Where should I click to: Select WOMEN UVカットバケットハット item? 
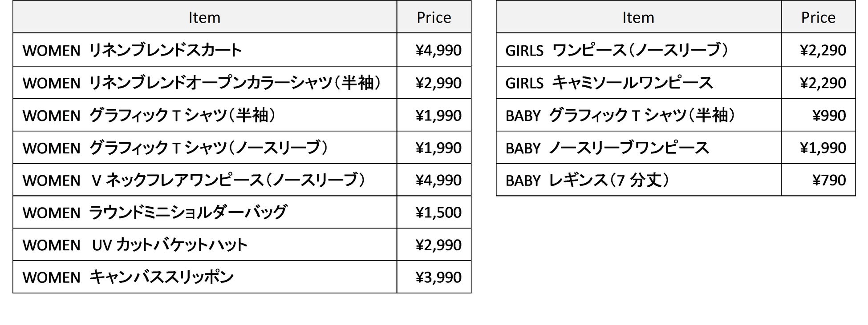[135, 245]
